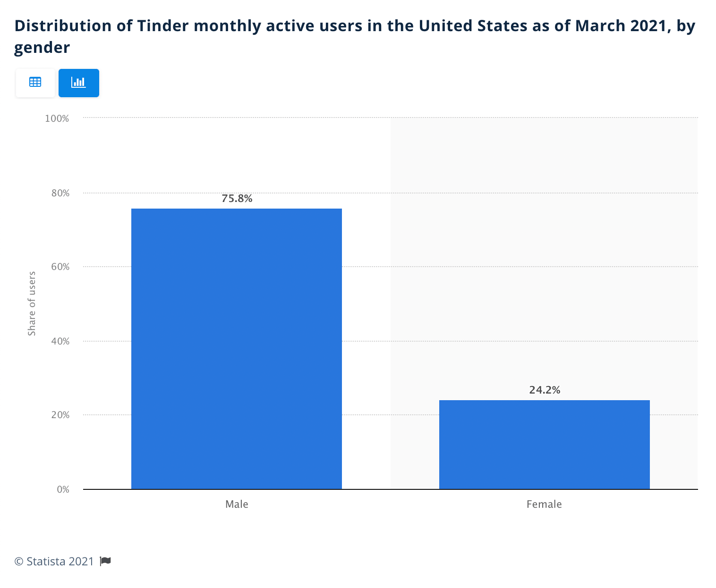
Task: Click the flag icon beside Statista copyright
Action: (105, 561)
